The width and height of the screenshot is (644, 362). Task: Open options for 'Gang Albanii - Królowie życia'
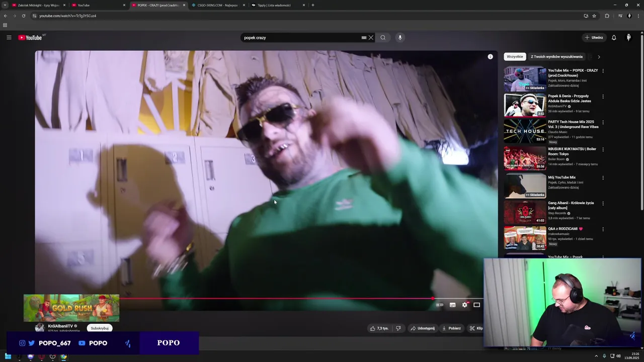coord(603,204)
